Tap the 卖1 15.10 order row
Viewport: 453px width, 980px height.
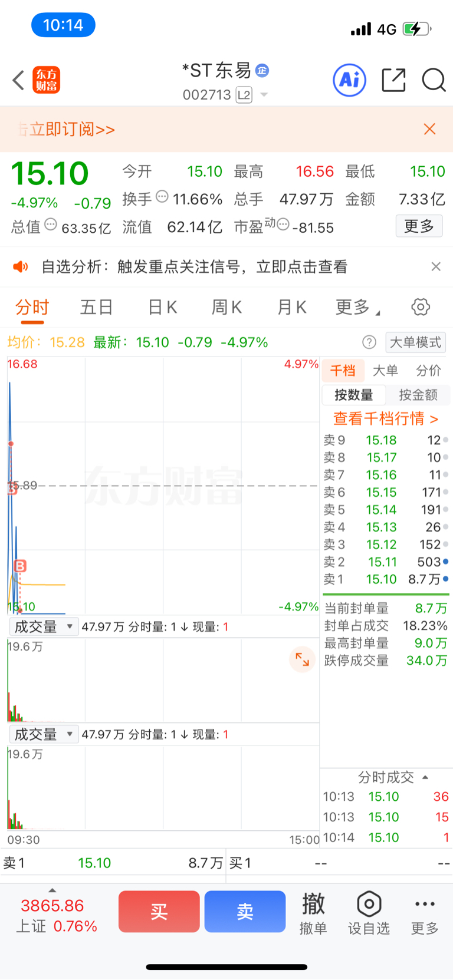pos(386,579)
